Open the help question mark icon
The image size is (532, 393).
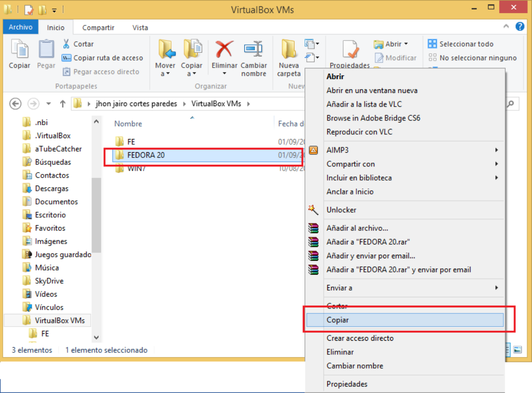click(x=520, y=26)
